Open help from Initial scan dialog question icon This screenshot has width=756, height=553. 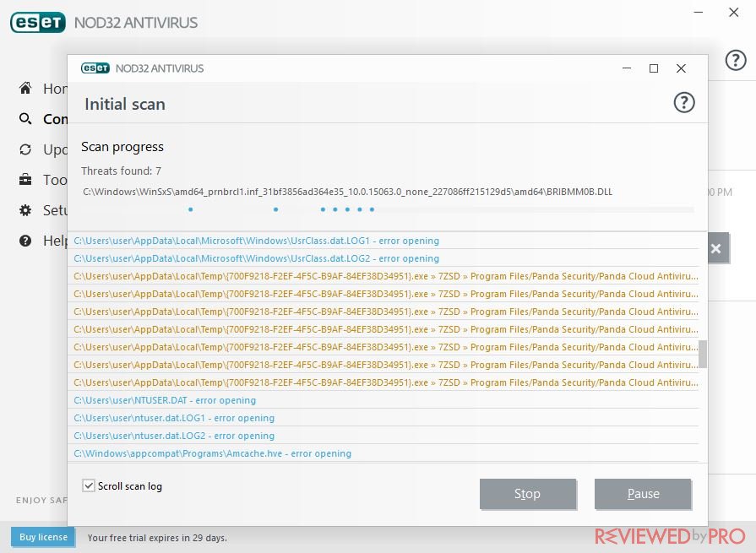click(683, 103)
